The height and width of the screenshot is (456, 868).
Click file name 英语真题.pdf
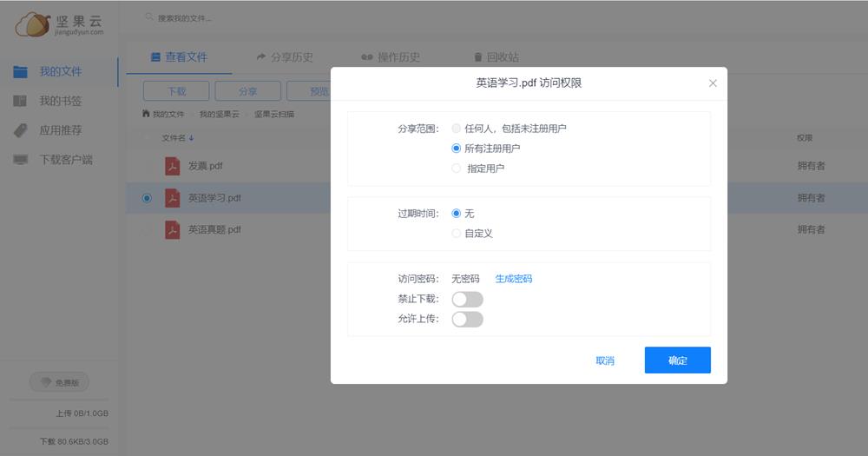pos(214,229)
